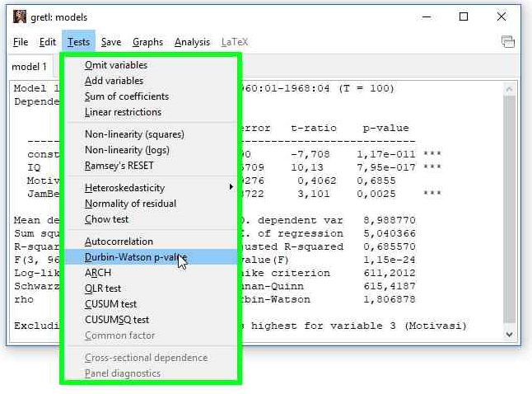The image size is (532, 394).
Task: Open the Graphs menu
Action: pyautogui.click(x=147, y=42)
